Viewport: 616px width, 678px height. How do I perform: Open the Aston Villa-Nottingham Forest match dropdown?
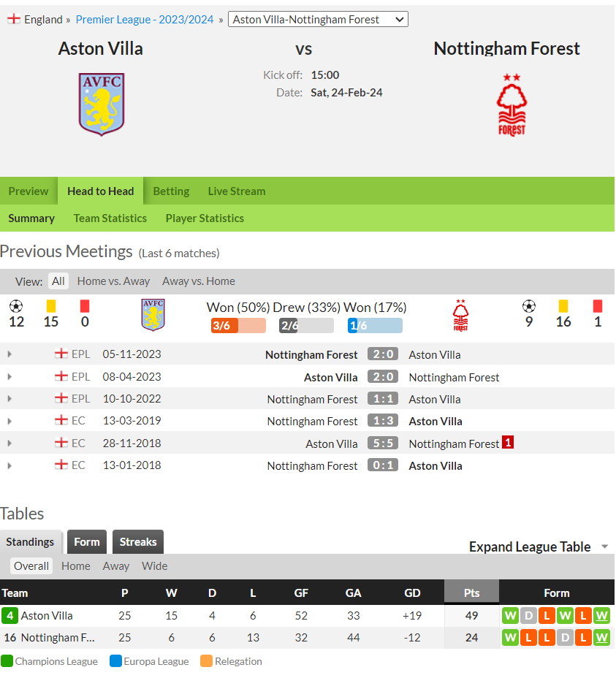coord(318,20)
